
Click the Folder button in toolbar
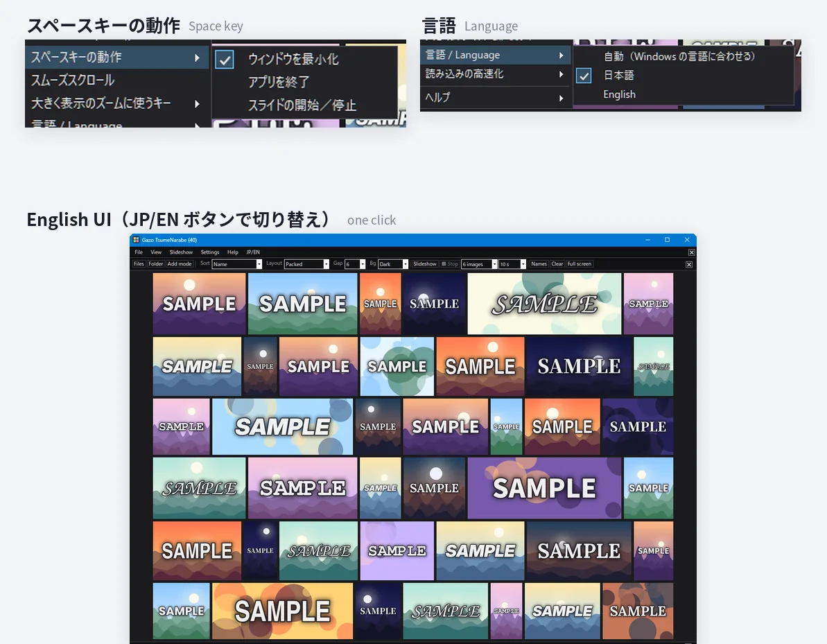pyautogui.click(x=155, y=263)
